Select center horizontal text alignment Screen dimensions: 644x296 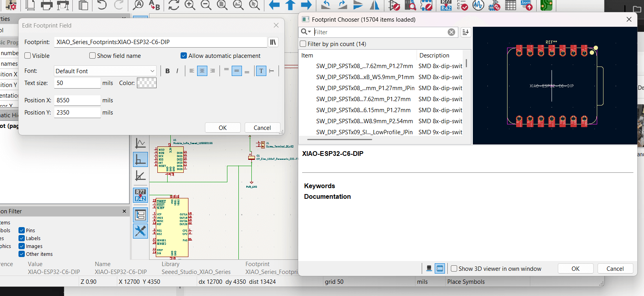tap(202, 71)
